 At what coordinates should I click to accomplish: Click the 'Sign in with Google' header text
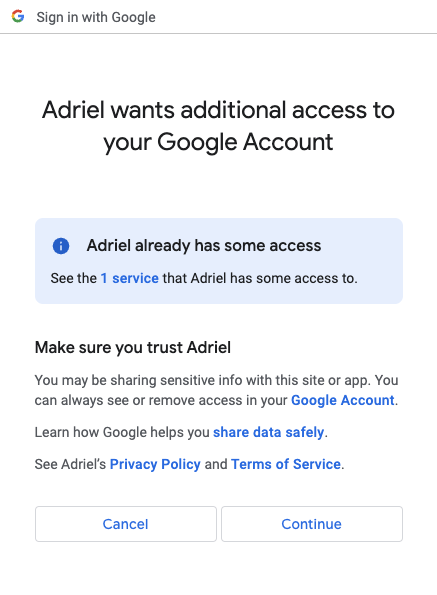[96, 17]
